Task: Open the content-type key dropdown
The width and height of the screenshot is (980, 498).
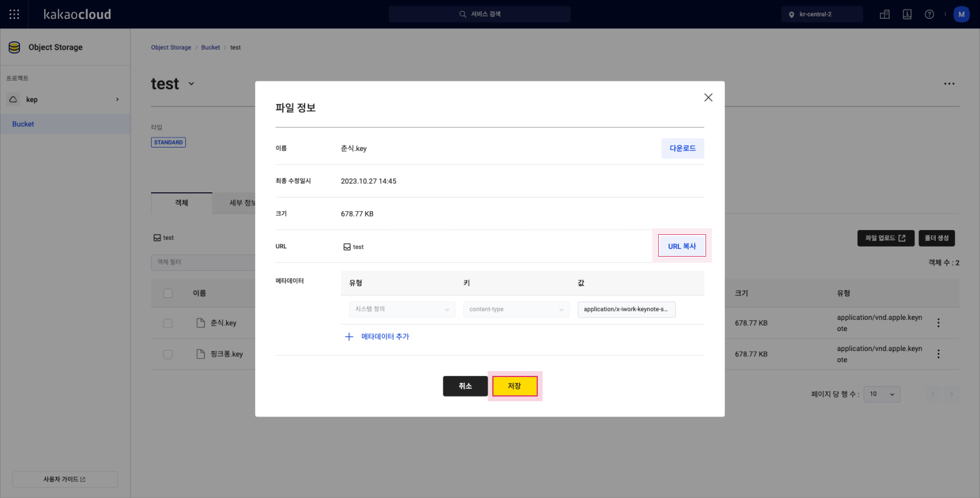Action: click(517, 309)
